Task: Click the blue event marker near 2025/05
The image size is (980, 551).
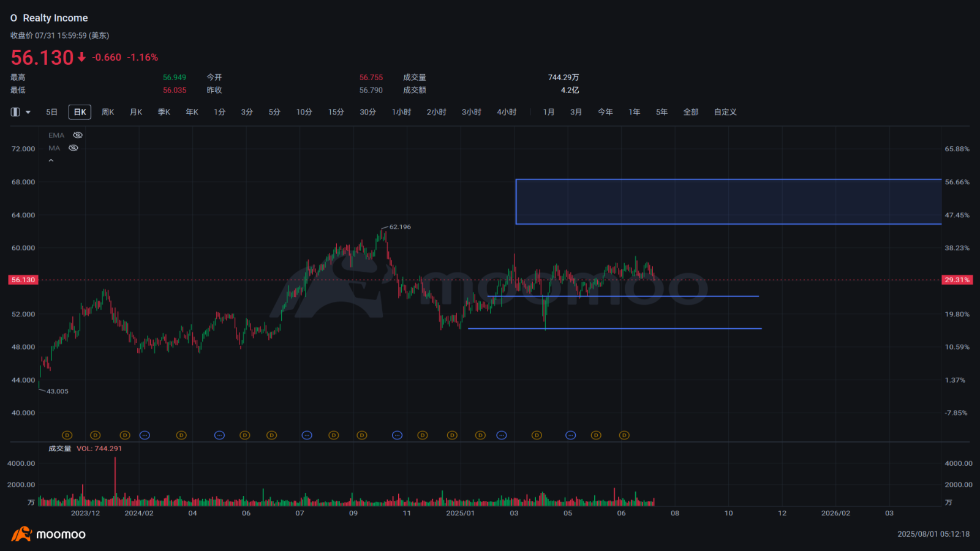Action: [571, 435]
